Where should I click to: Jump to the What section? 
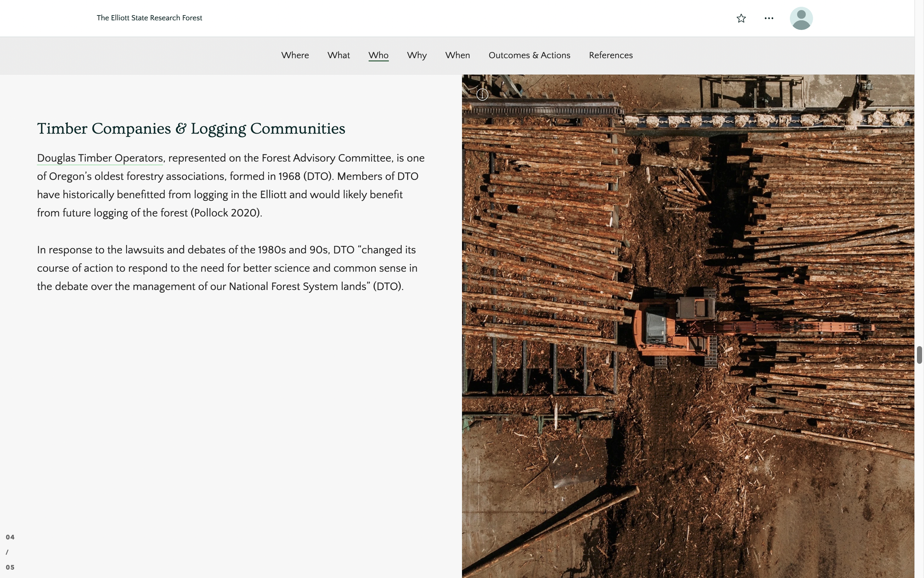tap(339, 55)
